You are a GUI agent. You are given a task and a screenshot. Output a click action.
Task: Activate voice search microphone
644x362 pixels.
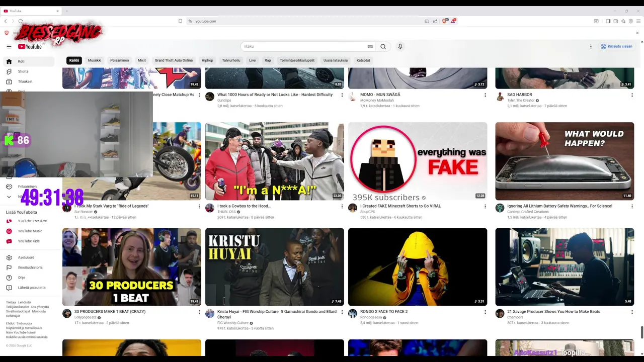coord(400,46)
